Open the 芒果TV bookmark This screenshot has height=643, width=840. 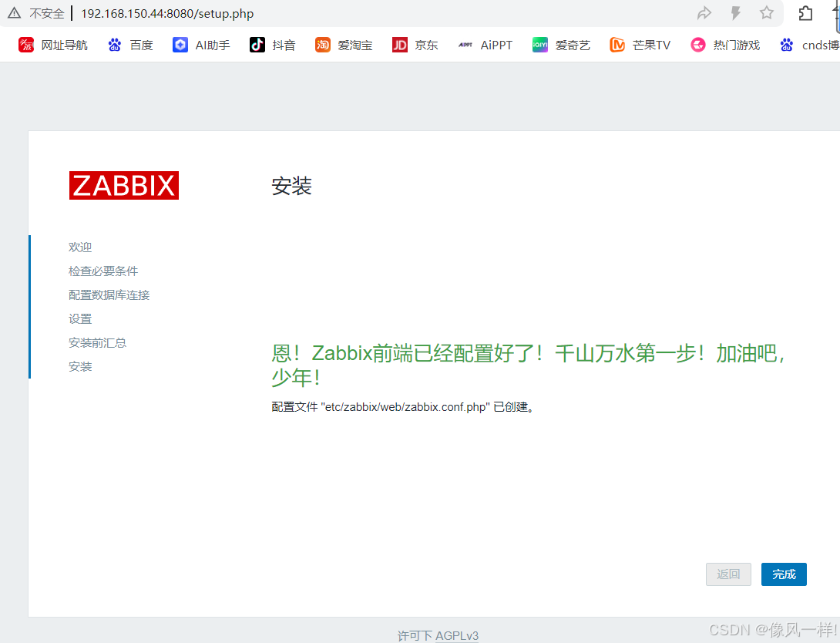[x=640, y=45]
